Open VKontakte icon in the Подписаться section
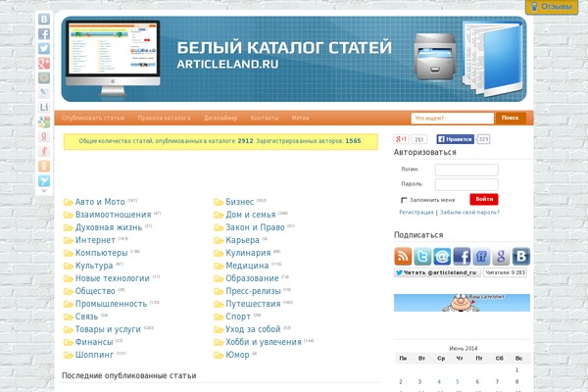Screen dimensions: 588x392 point(521,256)
